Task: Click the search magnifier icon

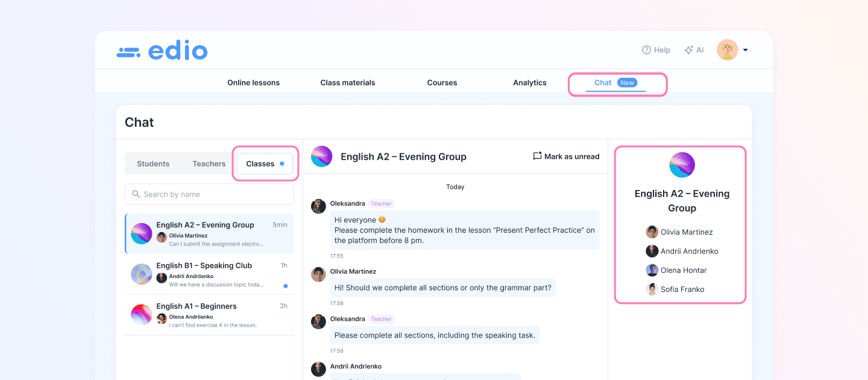Action: click(135, 194)
